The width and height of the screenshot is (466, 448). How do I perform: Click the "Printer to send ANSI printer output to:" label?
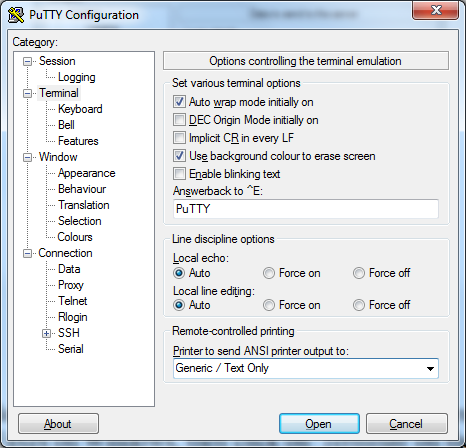coord(261,351)
